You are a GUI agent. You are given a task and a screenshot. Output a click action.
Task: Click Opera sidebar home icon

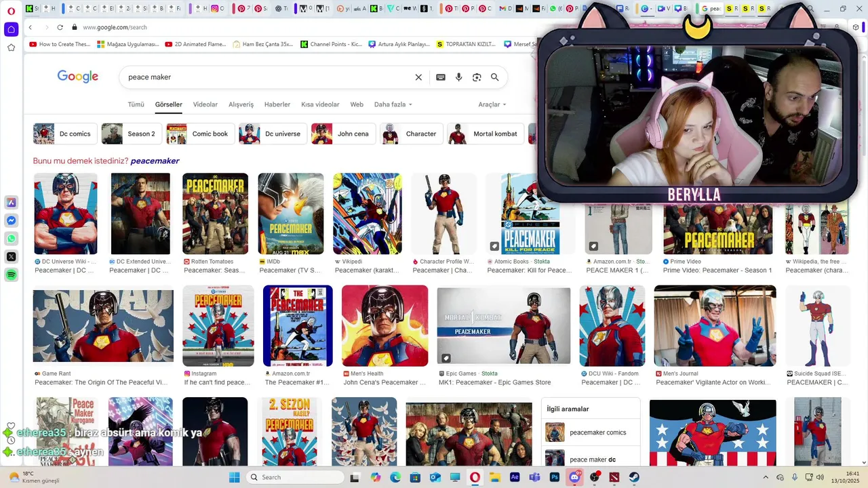click(x=11, y=29)
